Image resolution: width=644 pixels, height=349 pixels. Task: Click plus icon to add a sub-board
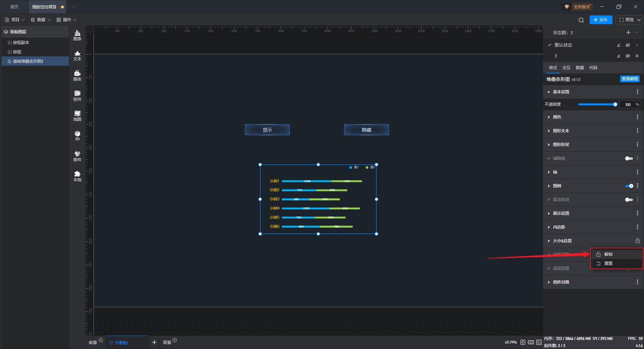click(x=154, y=342)
